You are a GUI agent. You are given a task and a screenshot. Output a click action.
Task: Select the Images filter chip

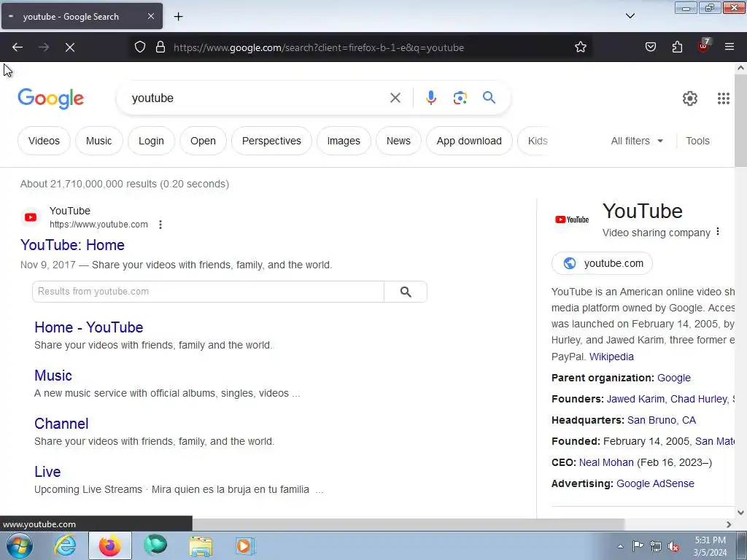[344, 141]
